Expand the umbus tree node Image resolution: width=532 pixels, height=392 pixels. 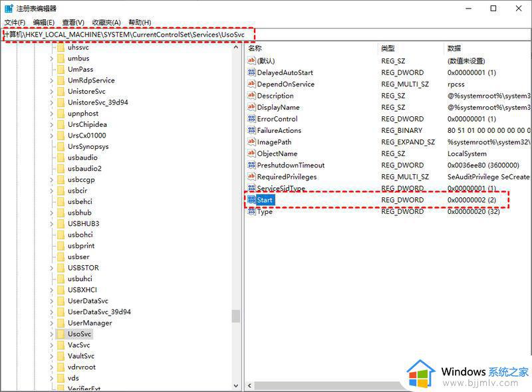coord(52,58)
